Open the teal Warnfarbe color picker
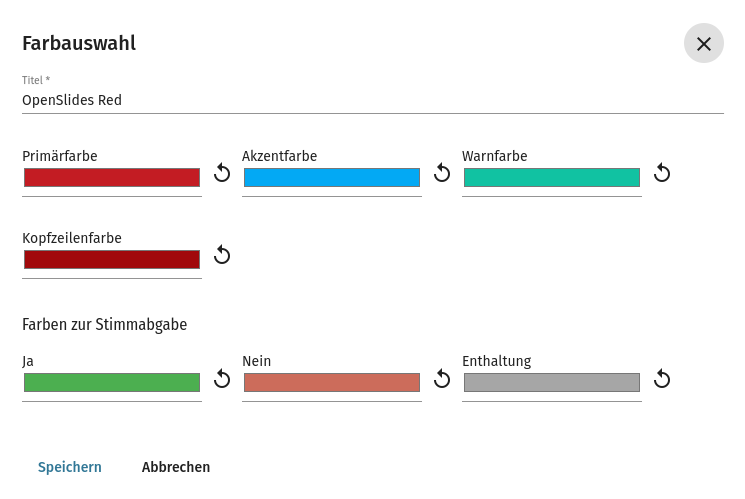 552,178
